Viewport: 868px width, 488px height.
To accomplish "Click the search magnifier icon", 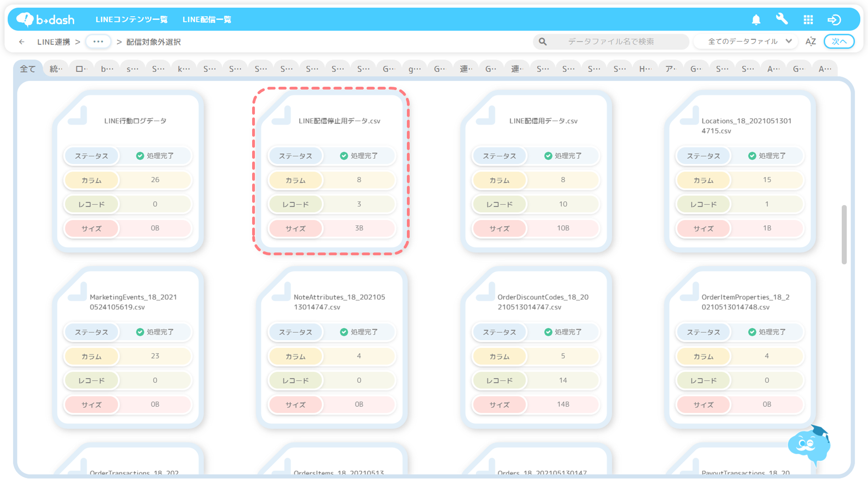I will coord(543,42).
